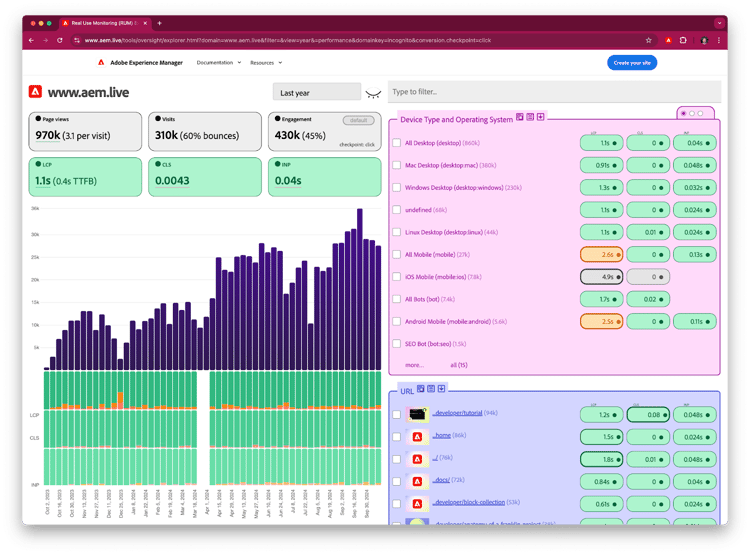Click the orange 2.6s LCP pill for All Mobile
The width and height of the screenshot is (750, 554).
tap(601, 255)
